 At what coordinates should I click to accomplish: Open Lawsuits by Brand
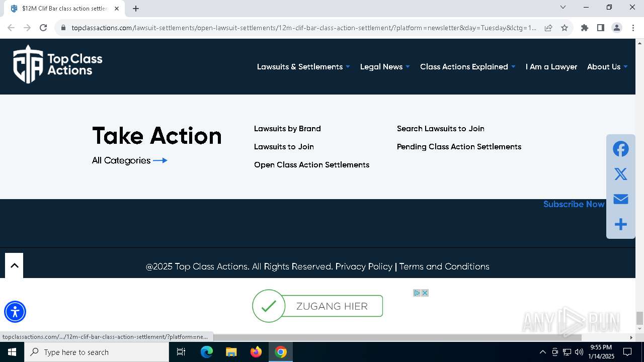tap(287, 129)
